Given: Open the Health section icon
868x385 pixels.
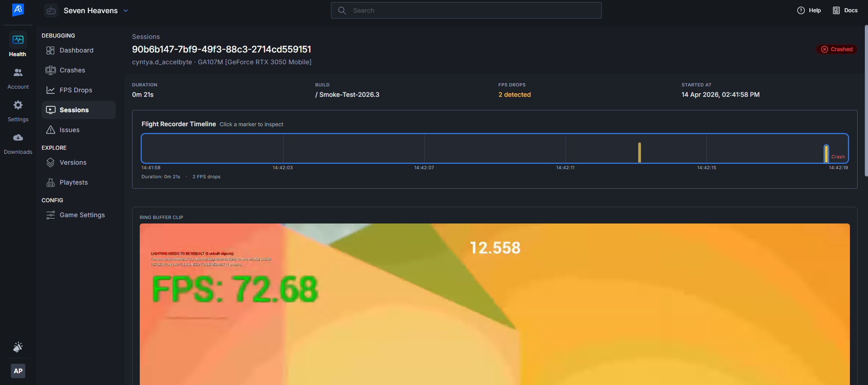Looking at the screenshot, I should click(x=18, y=40).
